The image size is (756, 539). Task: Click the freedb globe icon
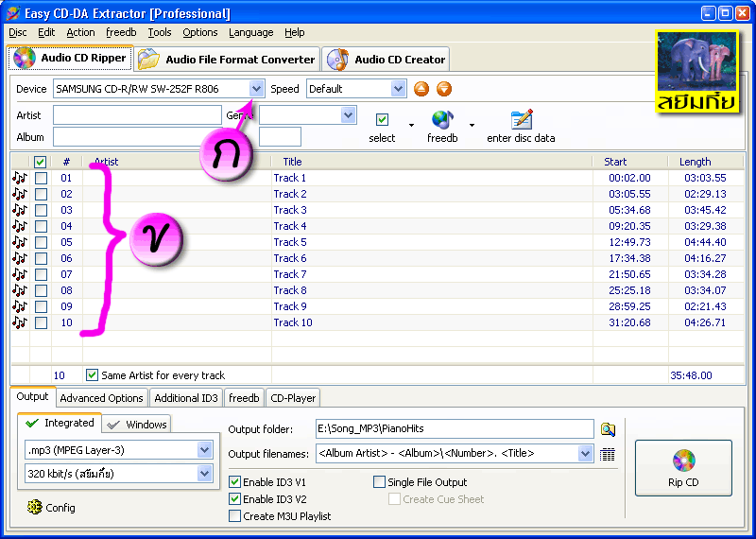[442, 120]
